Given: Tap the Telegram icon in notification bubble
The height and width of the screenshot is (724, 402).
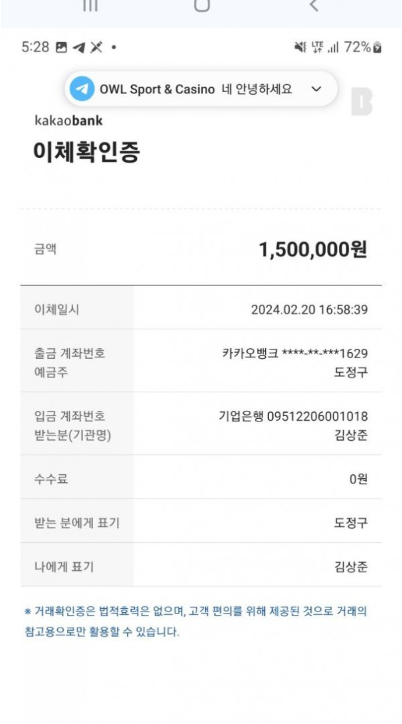Looking at the screenshot, I should click(x=82, y=89).
